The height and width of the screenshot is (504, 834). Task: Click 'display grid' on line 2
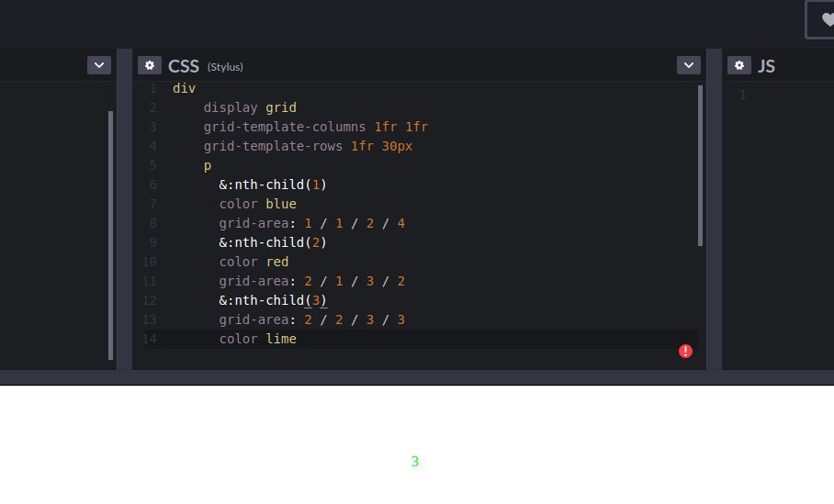(x=250, y=107)
